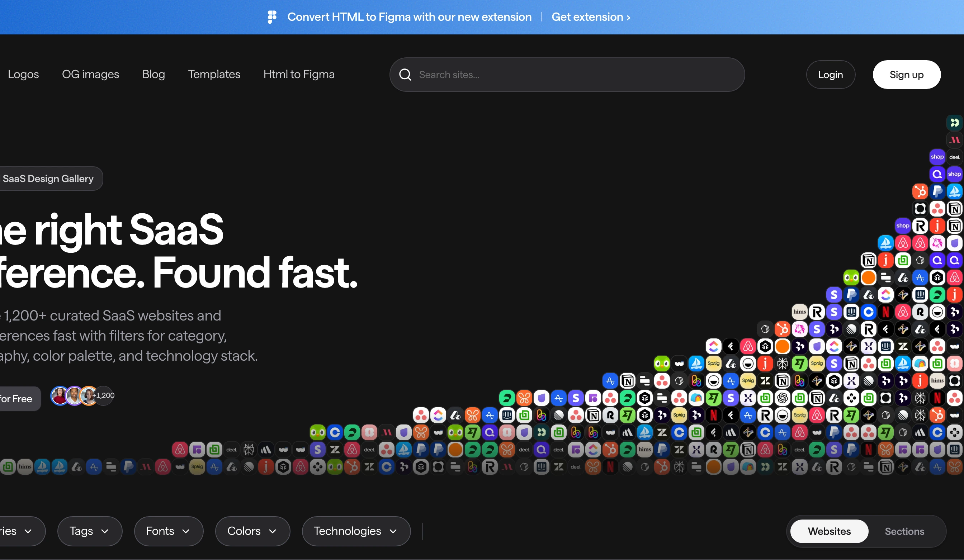
Task: Click the ClickUp logo left of the black Framer logo
Action: point(713,346)
